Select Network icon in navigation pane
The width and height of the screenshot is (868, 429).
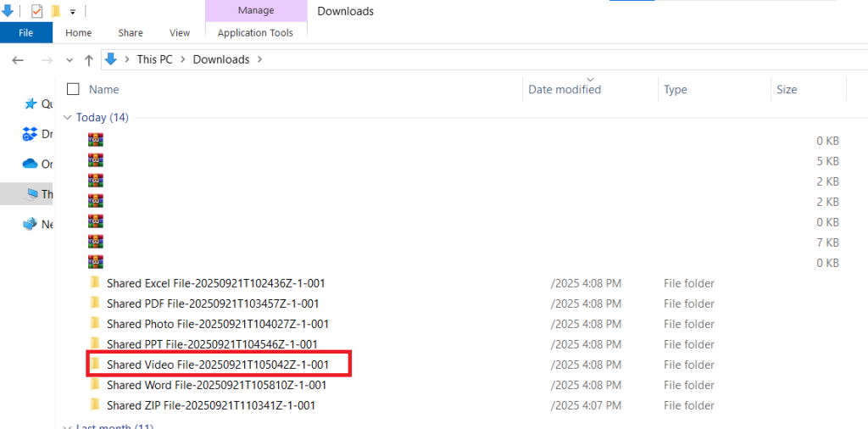31,225
